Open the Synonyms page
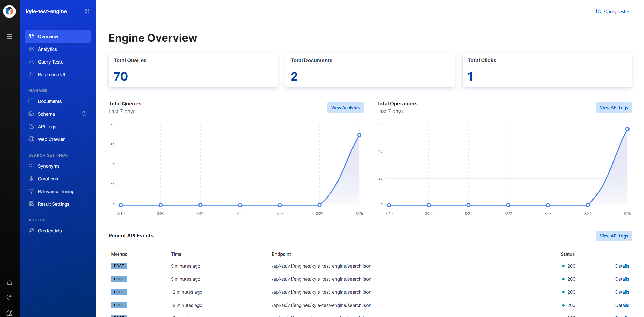Screen dimensions: 644x317 (x=49, y=166)
